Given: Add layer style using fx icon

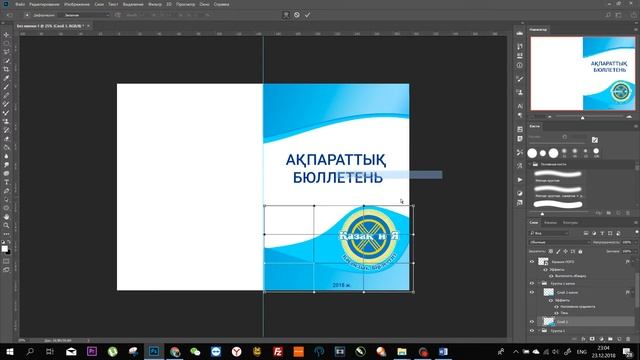Looking at the screenshot, I should click(583, 339).
